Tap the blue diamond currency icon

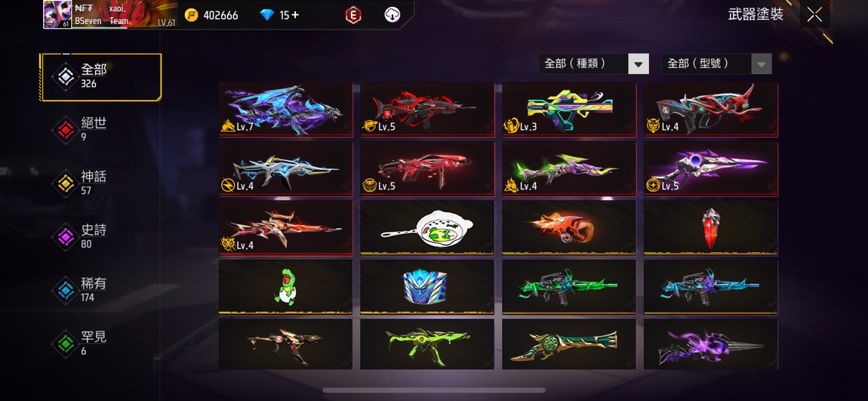point(267,15)
